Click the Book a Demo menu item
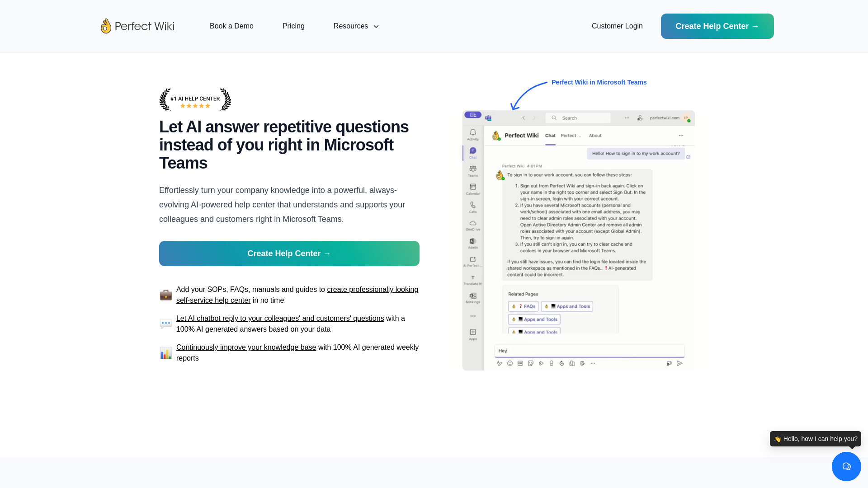868x488 pixels. pyautogui.click(x=231, y=26)
